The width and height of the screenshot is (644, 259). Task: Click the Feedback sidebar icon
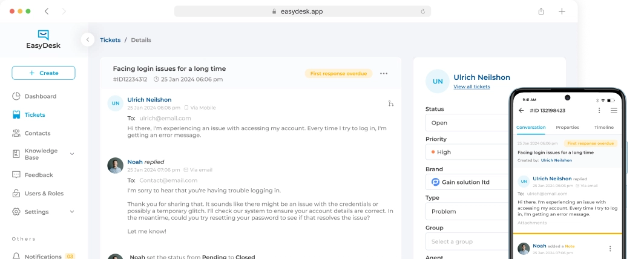16,175
